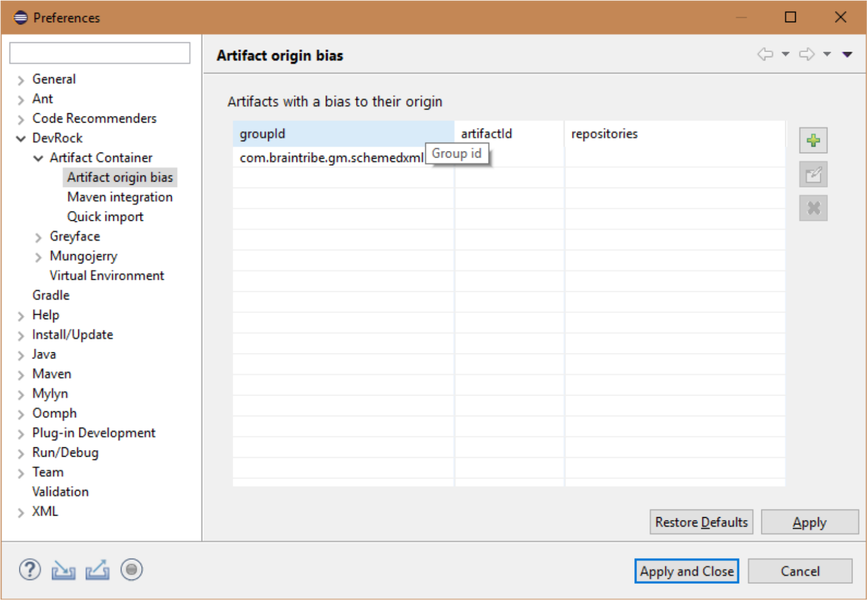Screen dimensions: 868x601
Task: Click the export preferences icon
Action: (x=97, y=570)
